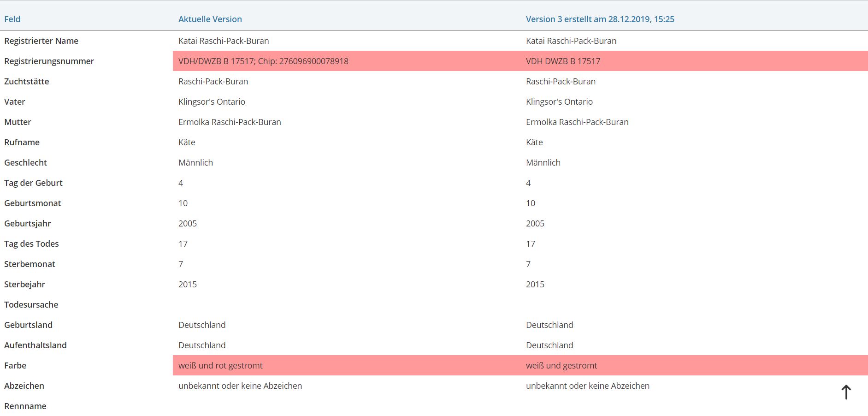Click 'VDH DWZB B 17517' in Version 3
The height and width of the screenshot is (416, 868).
coord(563,61)
